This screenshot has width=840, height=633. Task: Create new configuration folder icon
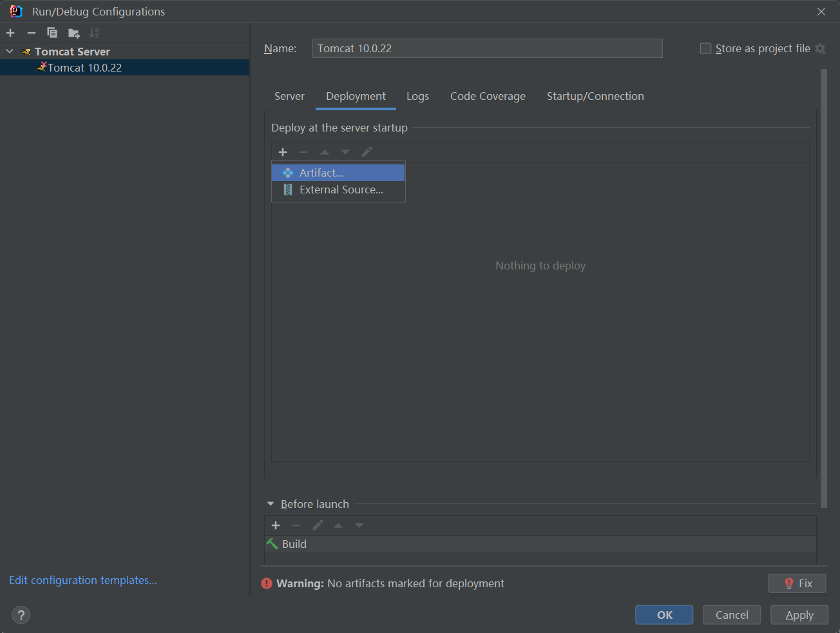73,33
